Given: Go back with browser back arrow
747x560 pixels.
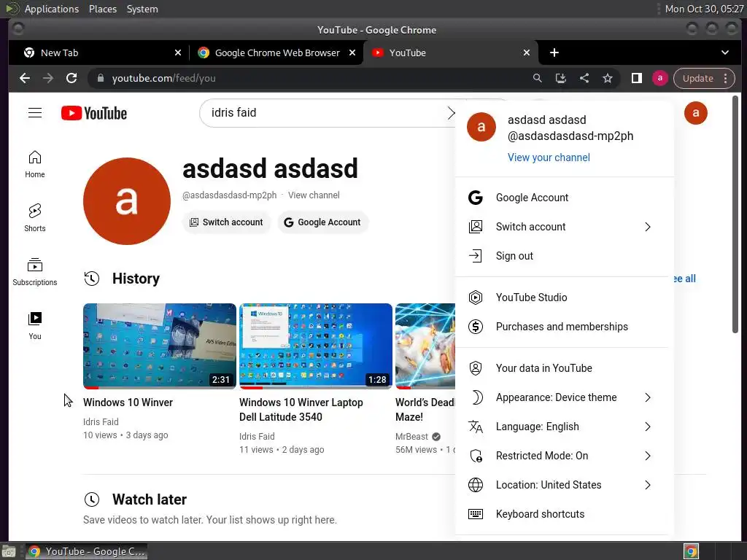Looking at the screenshot, I should [25, 78].
